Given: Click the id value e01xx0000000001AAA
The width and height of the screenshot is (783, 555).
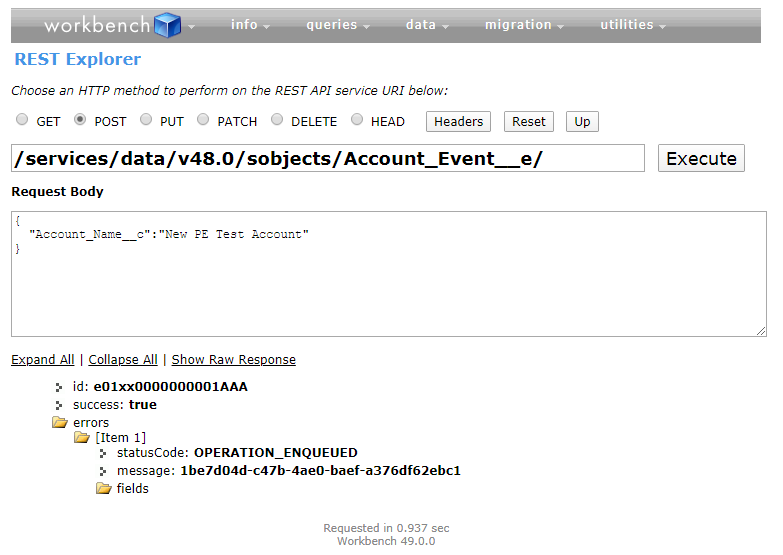Looking at the screenshot, I should tap(170, 387).
